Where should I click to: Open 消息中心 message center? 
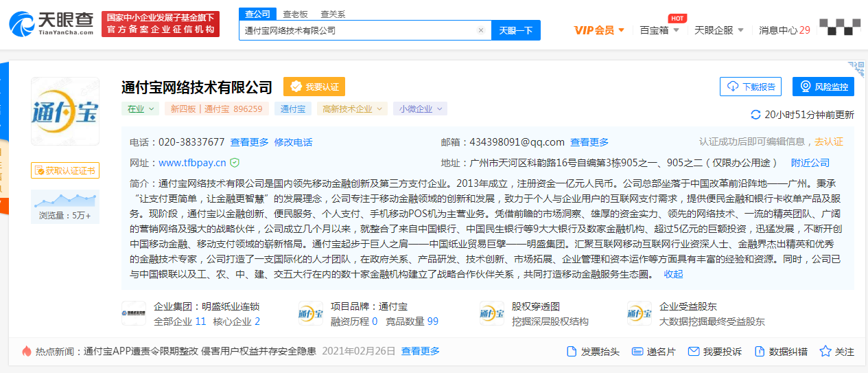(784, 30)
